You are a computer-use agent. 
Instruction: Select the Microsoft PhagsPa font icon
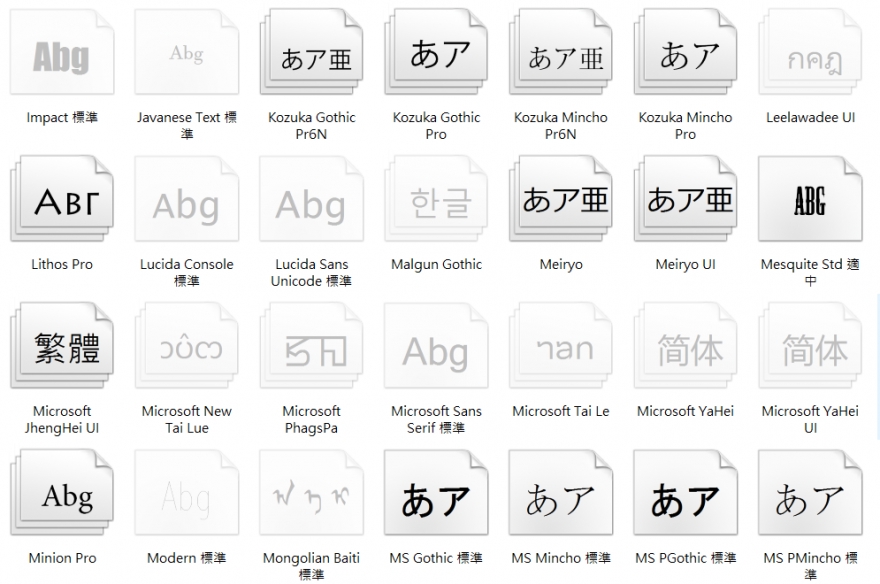click(x=311, y=350)
